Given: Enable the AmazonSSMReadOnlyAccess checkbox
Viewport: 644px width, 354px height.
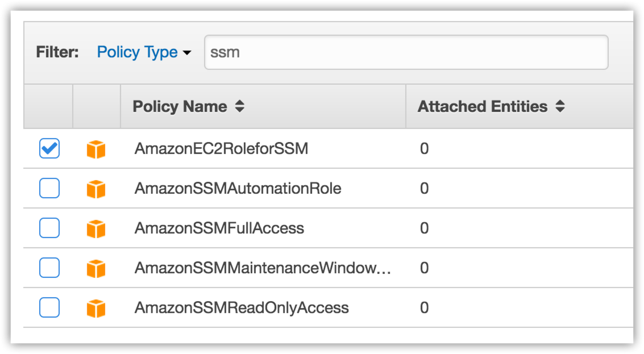Looking at the screenshot, I should point(49,307).
